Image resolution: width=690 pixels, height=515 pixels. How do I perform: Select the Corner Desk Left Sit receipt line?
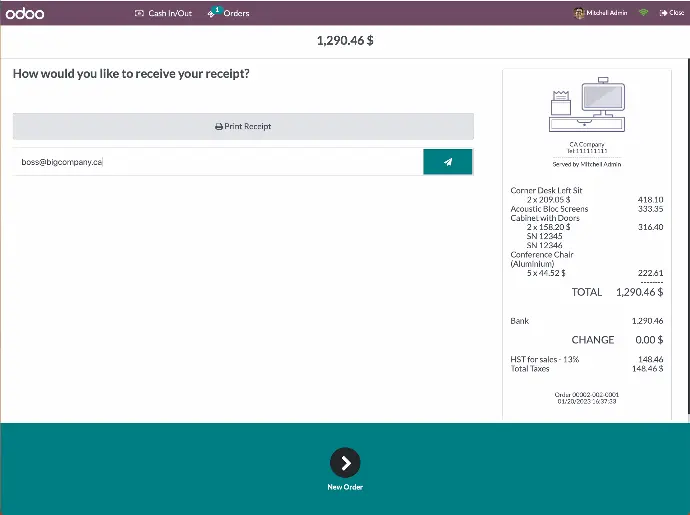tap(546, 190)
